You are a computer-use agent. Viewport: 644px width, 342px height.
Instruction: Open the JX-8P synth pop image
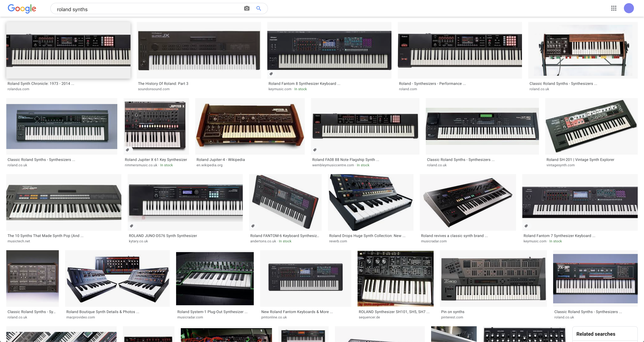pos(64,202)
